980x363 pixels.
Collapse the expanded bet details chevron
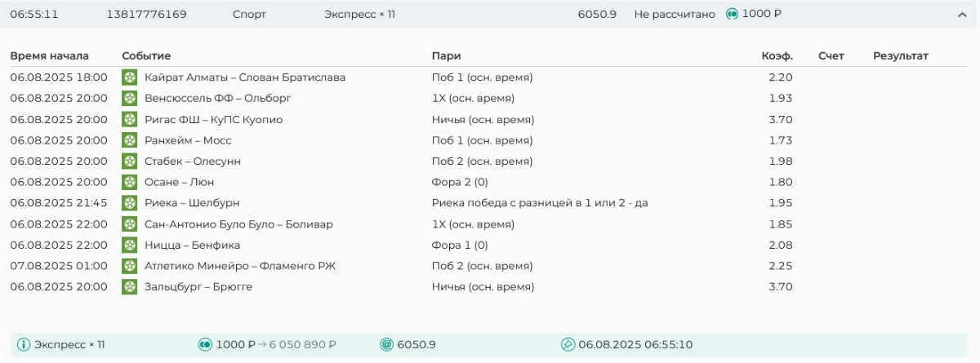point(961,15)
